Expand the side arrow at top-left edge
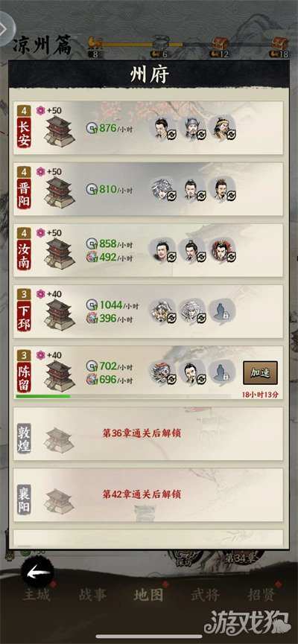This screenshot has width=298, height=644. click(x=5, y=29)
